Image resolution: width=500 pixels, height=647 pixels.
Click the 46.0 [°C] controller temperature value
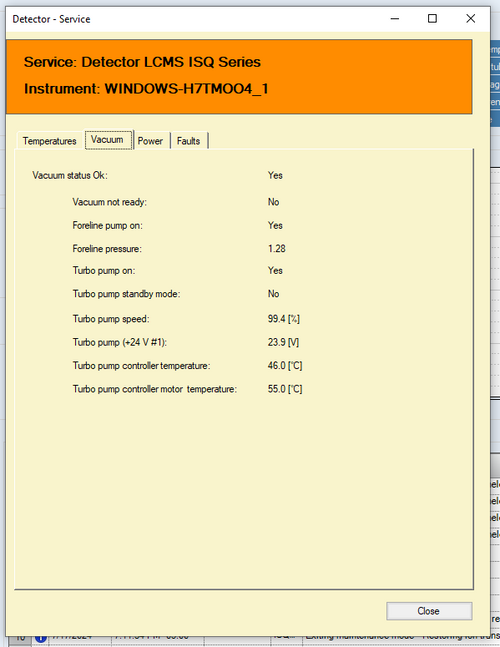pos(285,366)
